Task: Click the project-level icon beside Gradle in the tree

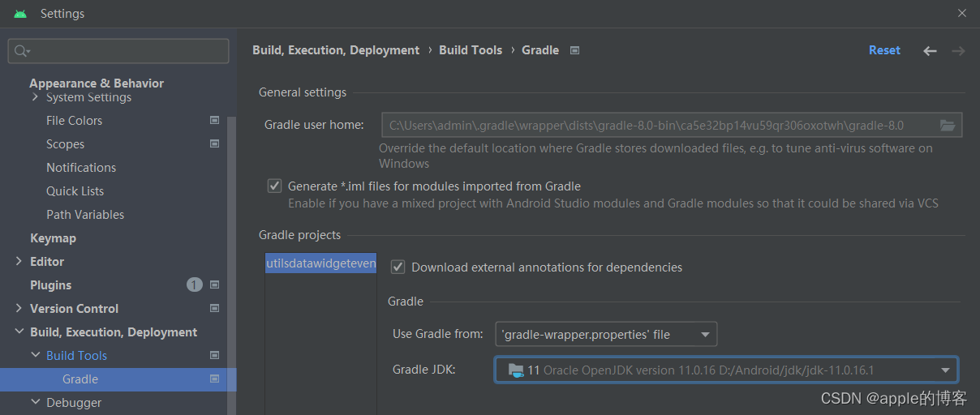Action: 215,379
